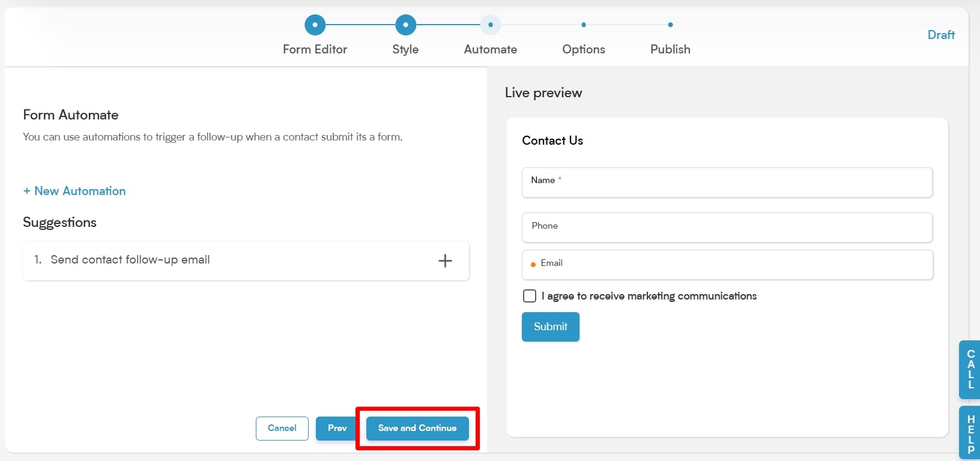
Task: Click the Email field in preview
Action: (727, 265)
